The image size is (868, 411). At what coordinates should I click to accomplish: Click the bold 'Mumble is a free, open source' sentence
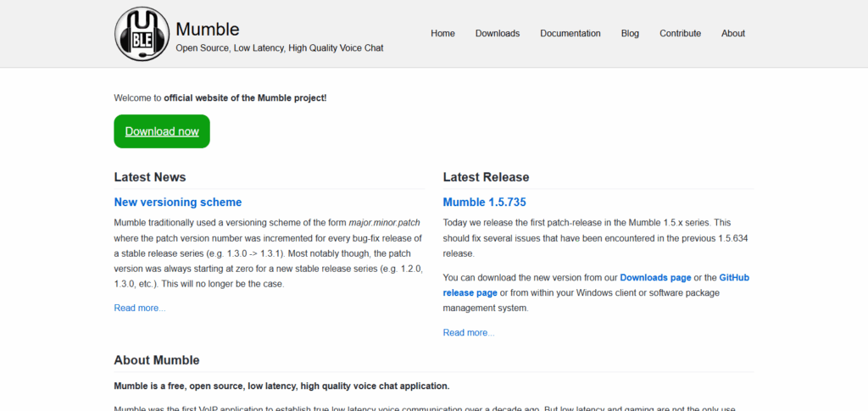pyautogui.click(x=281, y=386)
